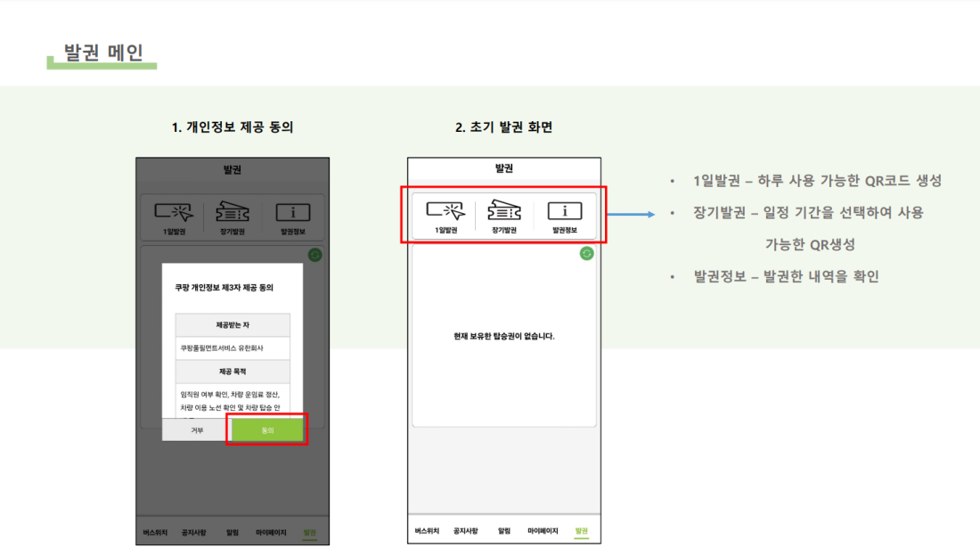Select the 발권 tab in right phone
Screen dimensions: 980x556
click(581, 531)
